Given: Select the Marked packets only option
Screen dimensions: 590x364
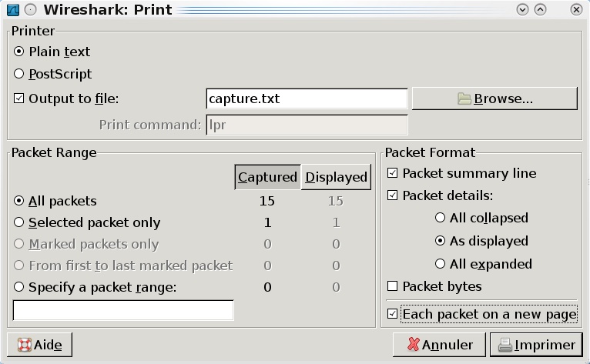Looking at the screenshot, I should (86, 244).
